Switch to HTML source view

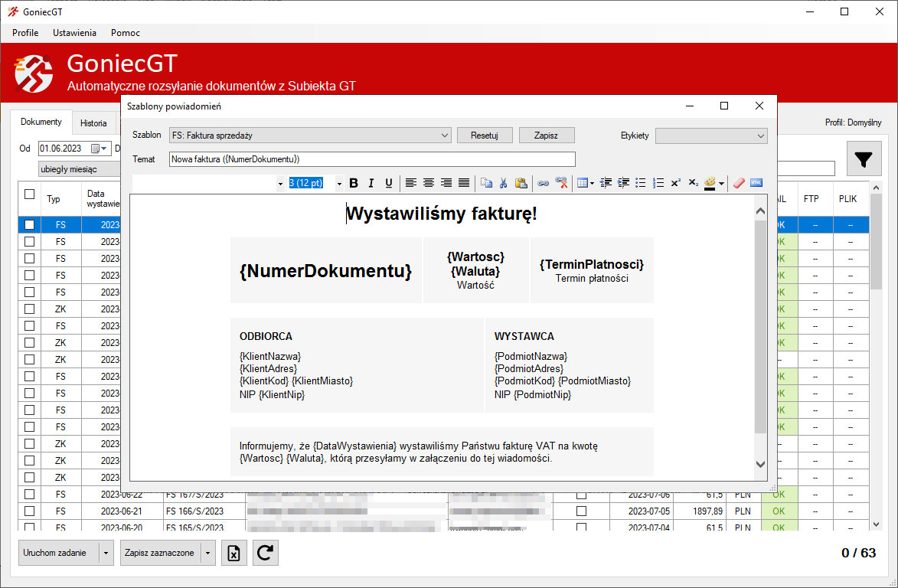tap(756, 183)
